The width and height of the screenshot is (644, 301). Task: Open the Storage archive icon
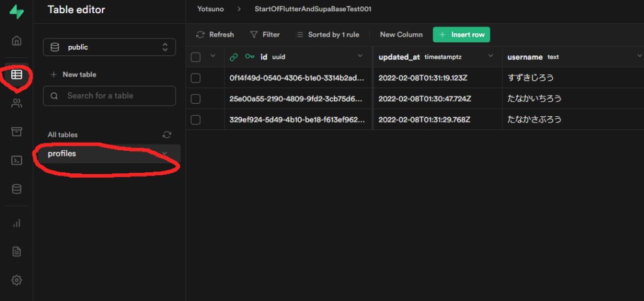coord(16,131)
